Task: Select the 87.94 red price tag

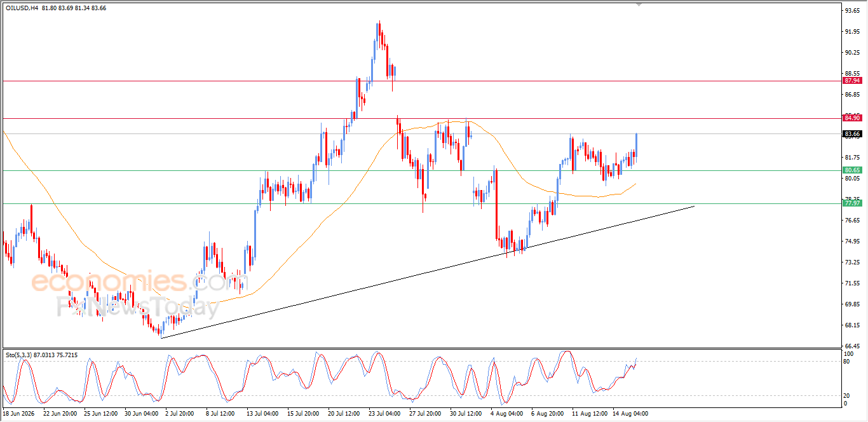Action: click(x=852, y=81)
